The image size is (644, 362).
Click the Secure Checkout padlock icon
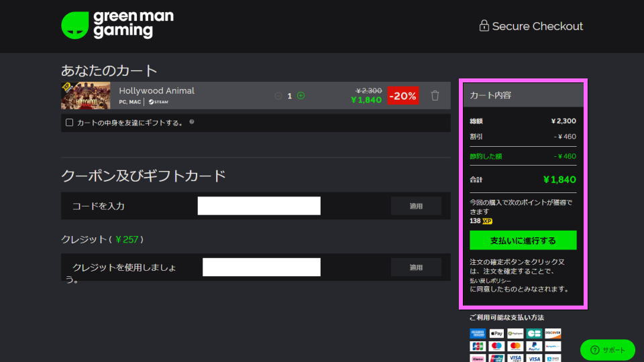484,25
